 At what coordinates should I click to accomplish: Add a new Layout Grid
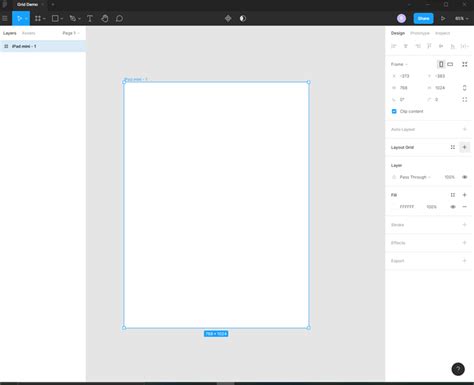(x=464, y=147)
